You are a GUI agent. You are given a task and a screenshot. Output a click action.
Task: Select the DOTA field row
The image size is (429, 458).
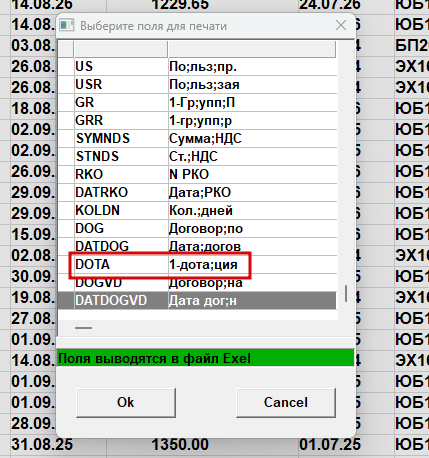click(x=197, y=265)
